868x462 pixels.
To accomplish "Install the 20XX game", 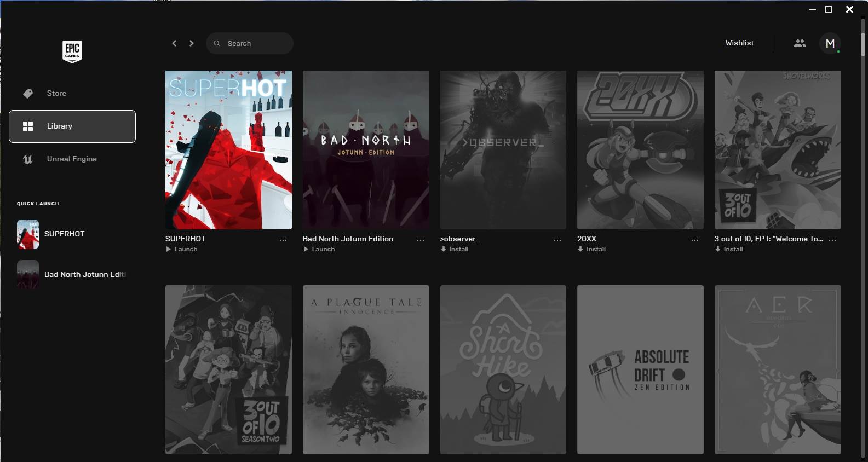I will tap(592, 249).
